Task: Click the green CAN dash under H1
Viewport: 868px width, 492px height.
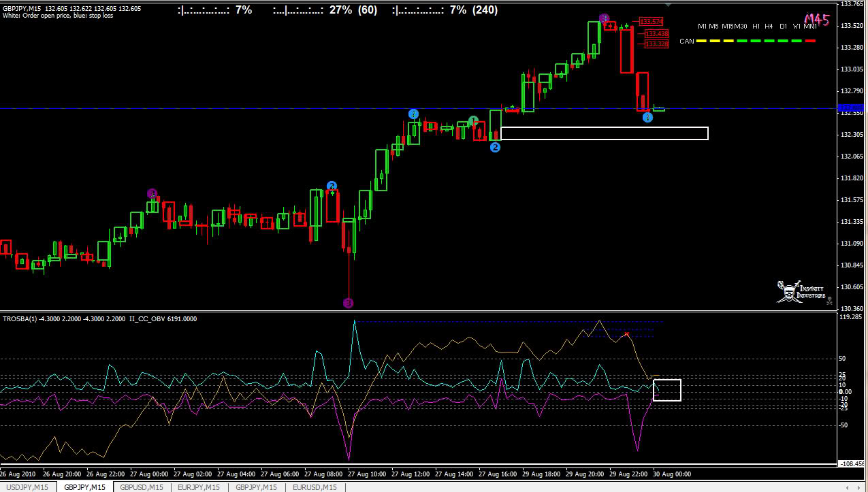Action: (756, 41)
